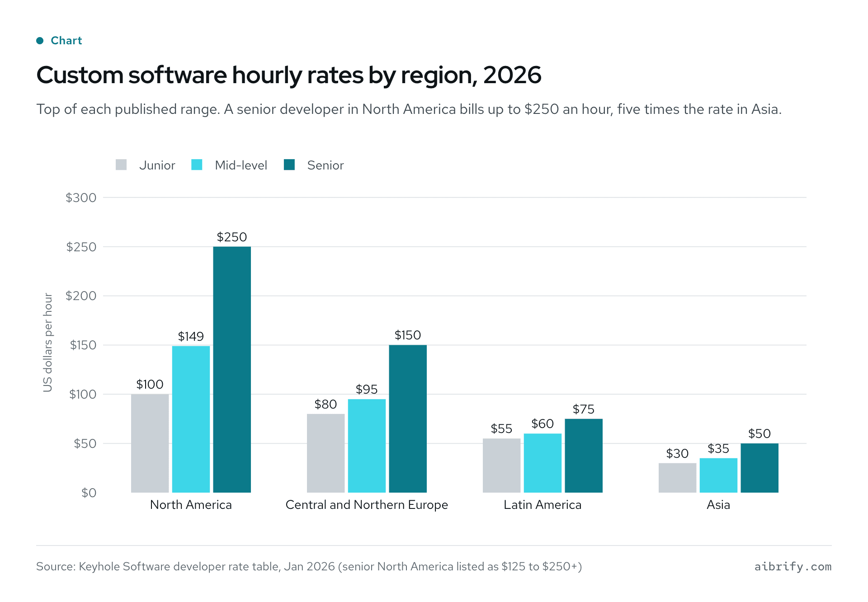The width and height of the screenshot is (868, 602).
Task: Select the Central and Northern Europe Senior bar
Action: tap(408, 419)
